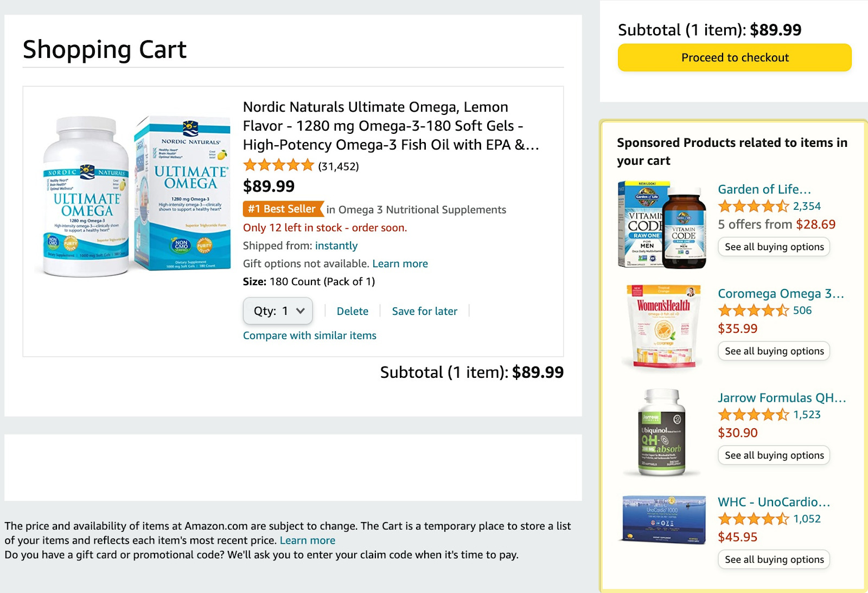The width and height of the screenshot is (868, 593).
Task: Open Compare with similar items
Action: [x=310, y=335]
